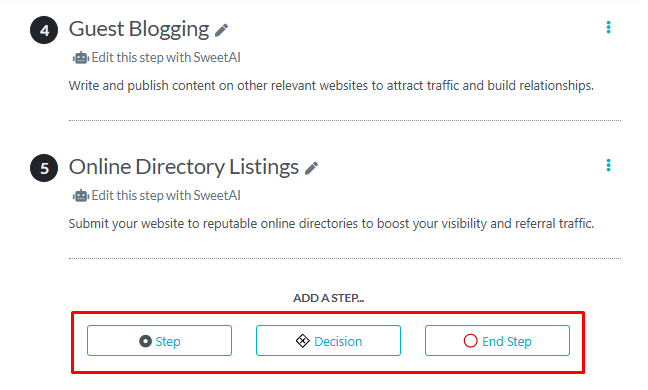
Task: Select the step 5 number badge
Action: click(x=44, y=168)
